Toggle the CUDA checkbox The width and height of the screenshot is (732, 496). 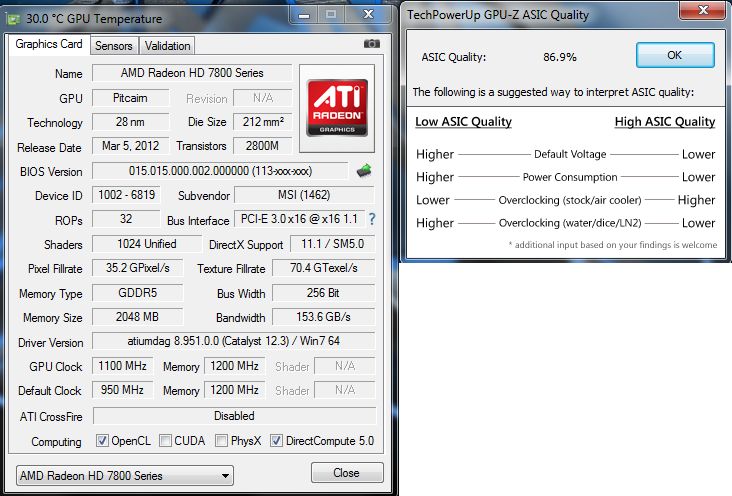pos(165,440)
